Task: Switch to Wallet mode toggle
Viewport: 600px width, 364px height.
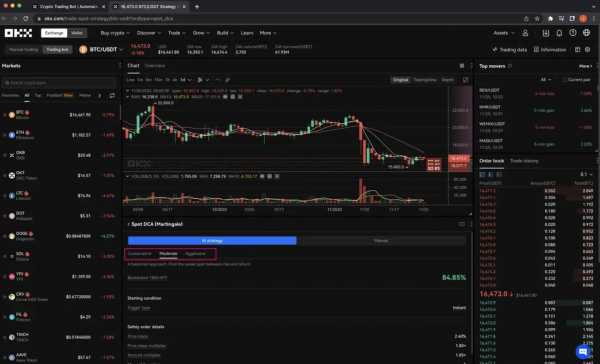Action: [77, 33]
